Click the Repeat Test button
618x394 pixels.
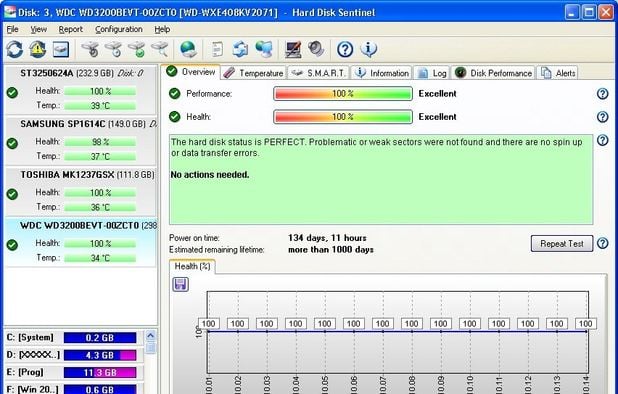pos(562,243)
